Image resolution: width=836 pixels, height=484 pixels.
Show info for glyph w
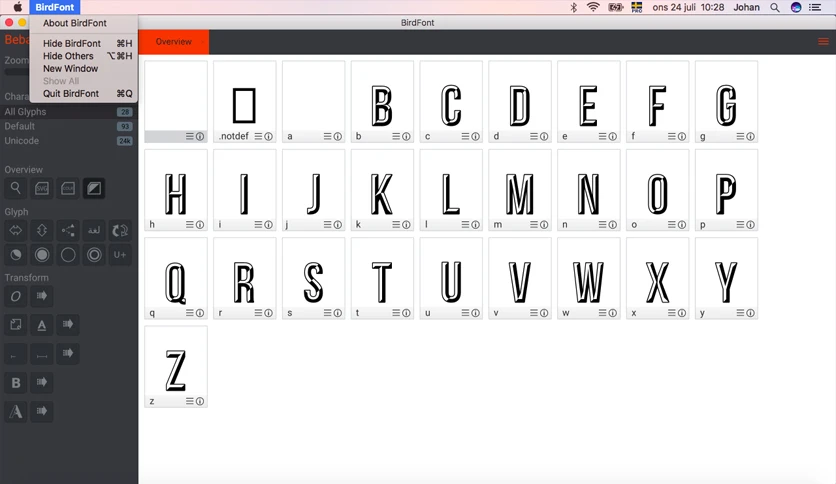click(x=613, y=313)
